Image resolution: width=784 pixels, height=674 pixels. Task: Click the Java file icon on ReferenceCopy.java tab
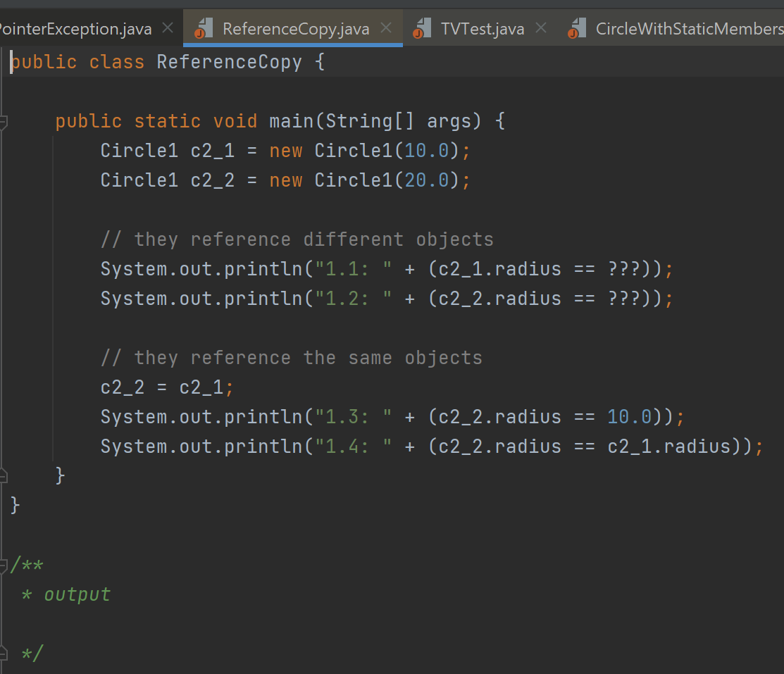coord(202,28)
